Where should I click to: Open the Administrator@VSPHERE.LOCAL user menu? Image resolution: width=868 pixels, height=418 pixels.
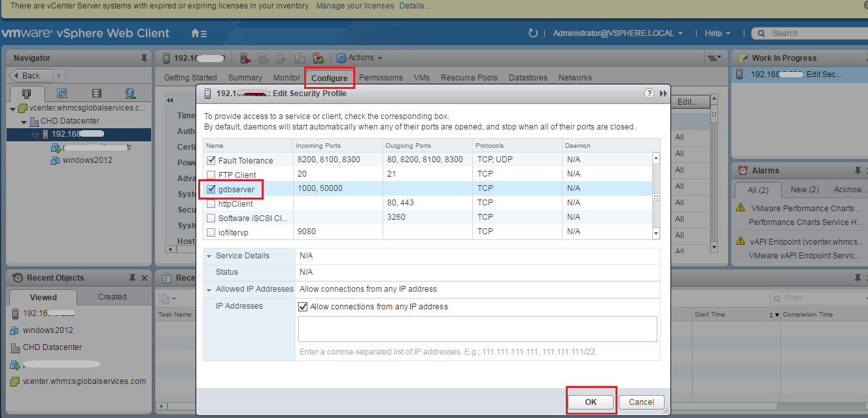[x=617, y=33]
